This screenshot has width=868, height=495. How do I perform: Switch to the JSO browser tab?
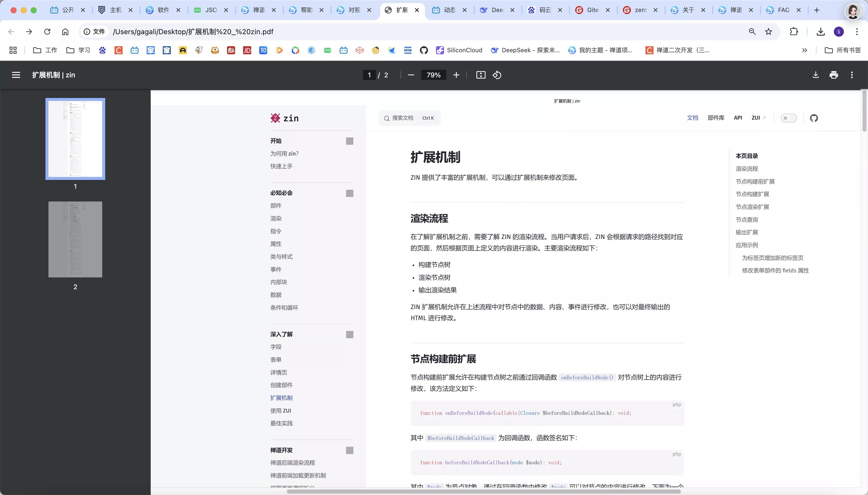click(x=211, y=10)
